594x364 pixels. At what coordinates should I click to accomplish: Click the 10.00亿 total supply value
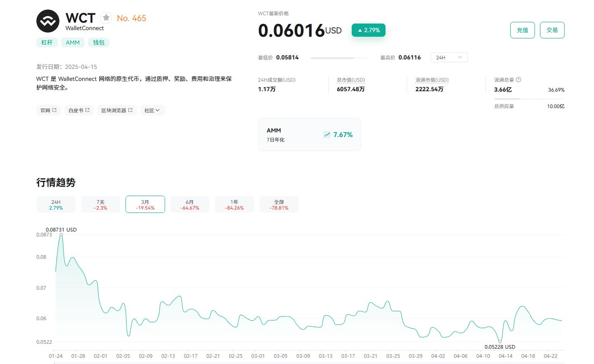pyautogui.click(x=556, y=106)
